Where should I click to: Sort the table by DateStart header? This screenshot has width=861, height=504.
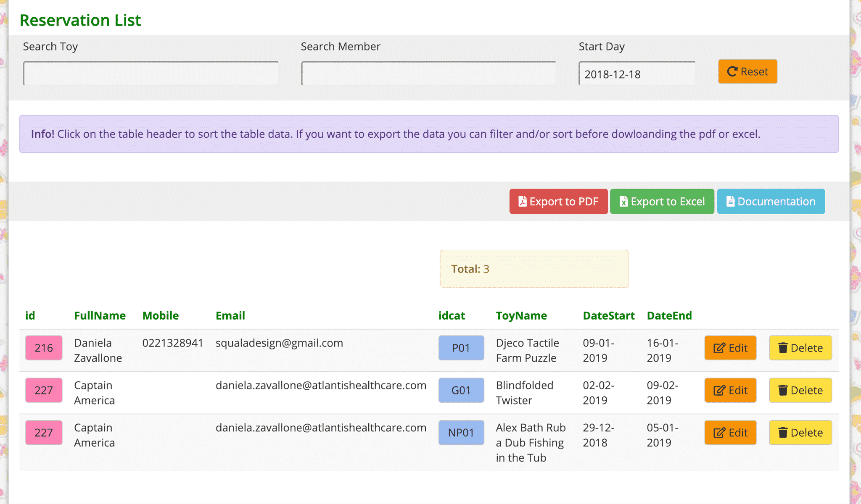click(608, 315)
